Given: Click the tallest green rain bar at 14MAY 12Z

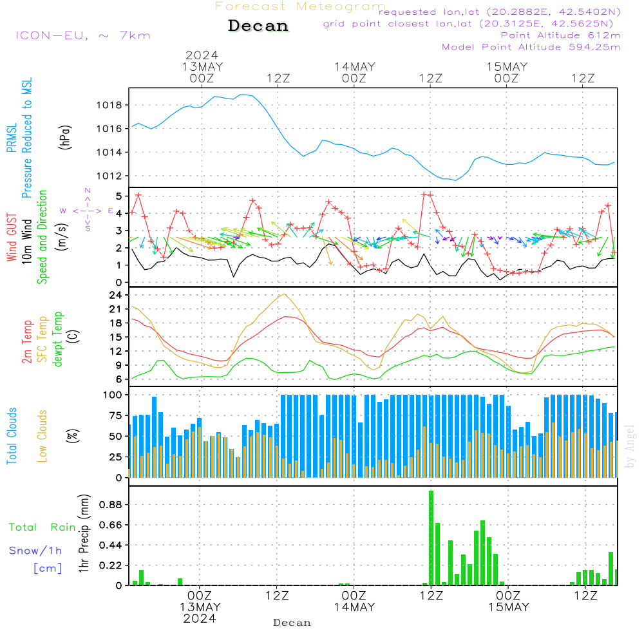Looking at the screenshot, I should tap(431, 538).
